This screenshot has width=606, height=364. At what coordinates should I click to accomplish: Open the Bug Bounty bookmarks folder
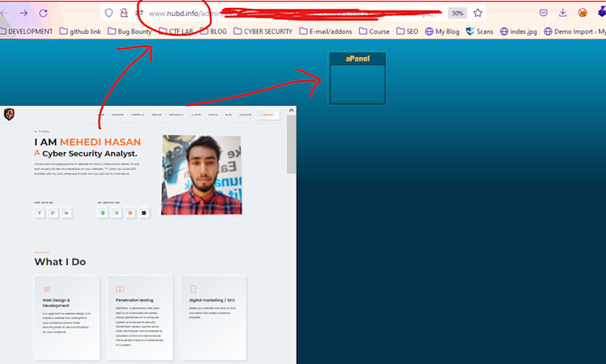click(130, 32)
